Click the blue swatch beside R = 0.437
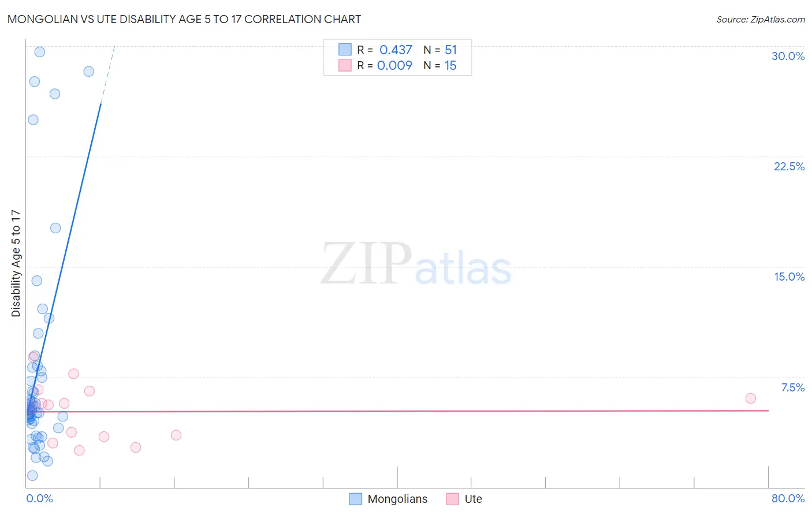812x515 pixels. pyautogui.click(x=345, y=50)
